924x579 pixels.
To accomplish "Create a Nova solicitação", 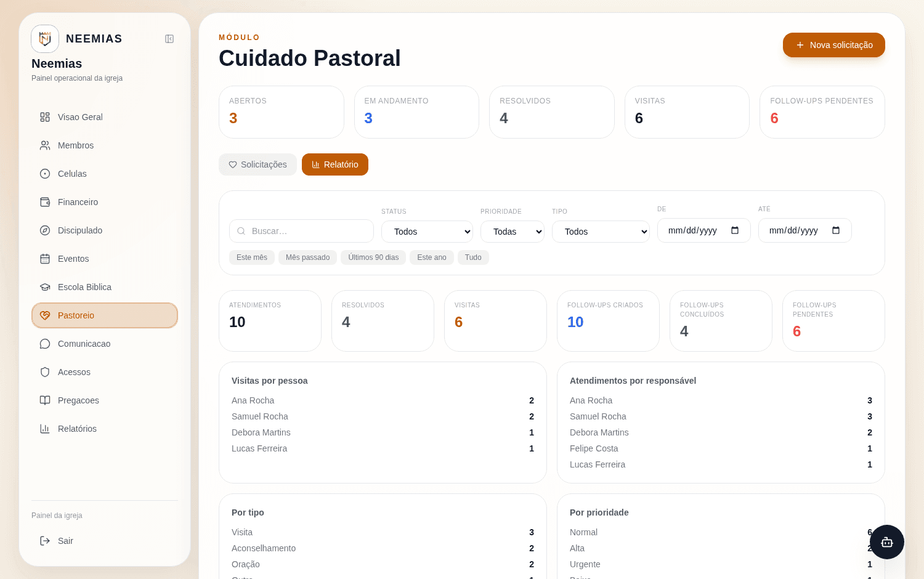I will 834,45.
